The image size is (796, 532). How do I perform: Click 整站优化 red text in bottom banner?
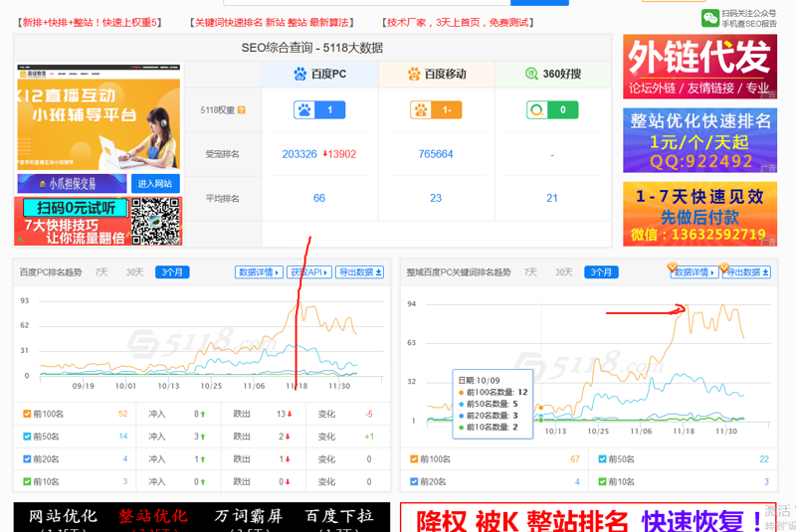coord(153,516)
